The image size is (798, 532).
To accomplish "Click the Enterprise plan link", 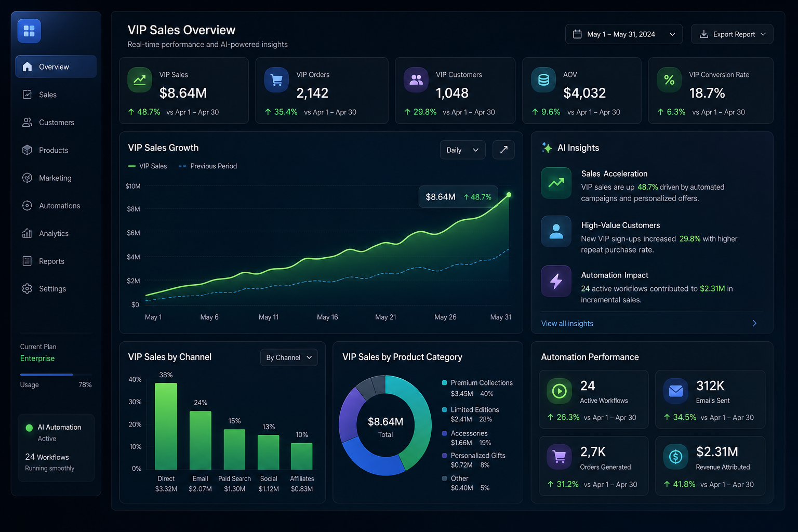I will click(x=37, y=358).
